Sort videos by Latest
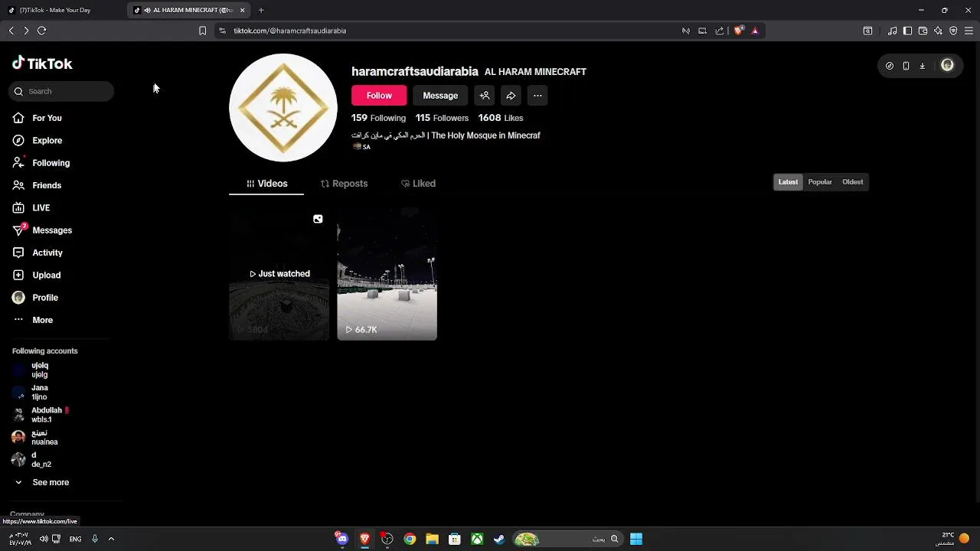This screenshot has width=980, height=551. click(788, 182)
